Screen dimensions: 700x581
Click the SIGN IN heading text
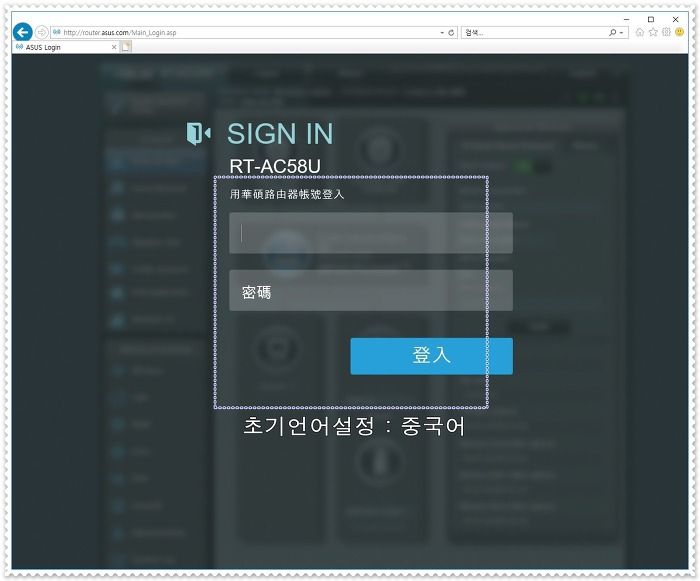[x=280, y=134]
